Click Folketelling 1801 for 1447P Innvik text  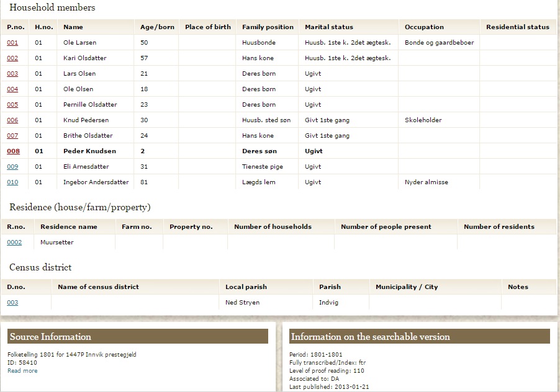(x=72, y=355)
